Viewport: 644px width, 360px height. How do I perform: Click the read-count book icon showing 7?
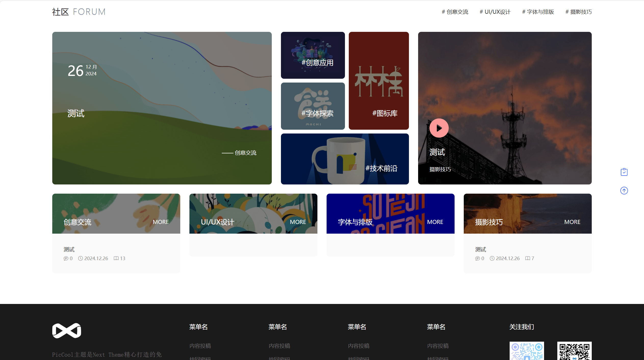527,258
